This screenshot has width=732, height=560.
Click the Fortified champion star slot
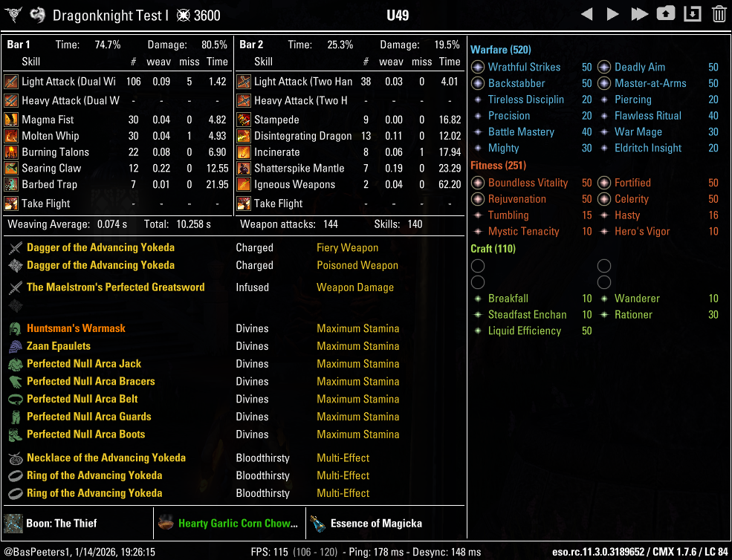pos(604,183)
